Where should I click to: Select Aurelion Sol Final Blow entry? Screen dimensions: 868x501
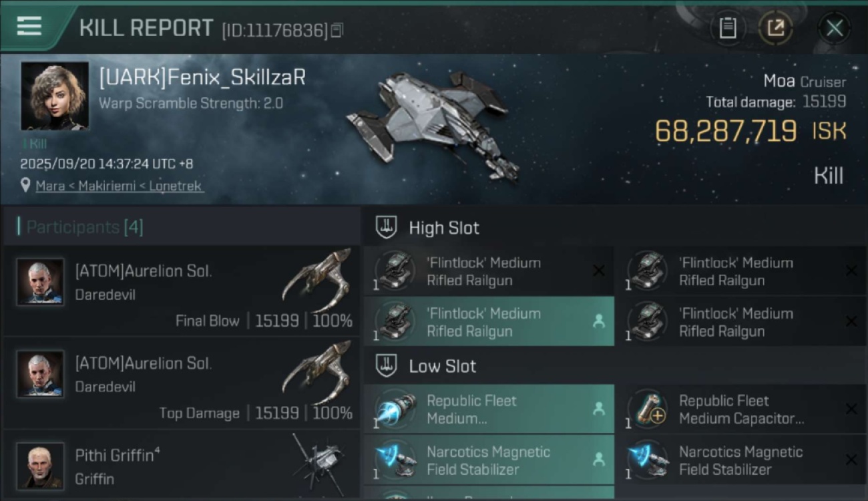point(180,291)
